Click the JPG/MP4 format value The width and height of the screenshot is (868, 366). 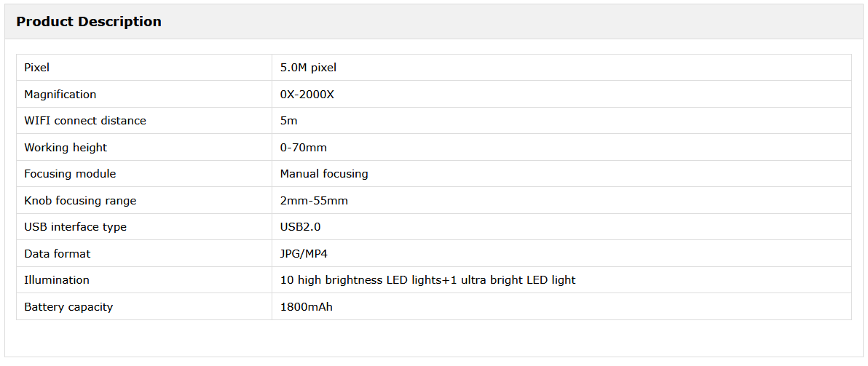point(305,254)
